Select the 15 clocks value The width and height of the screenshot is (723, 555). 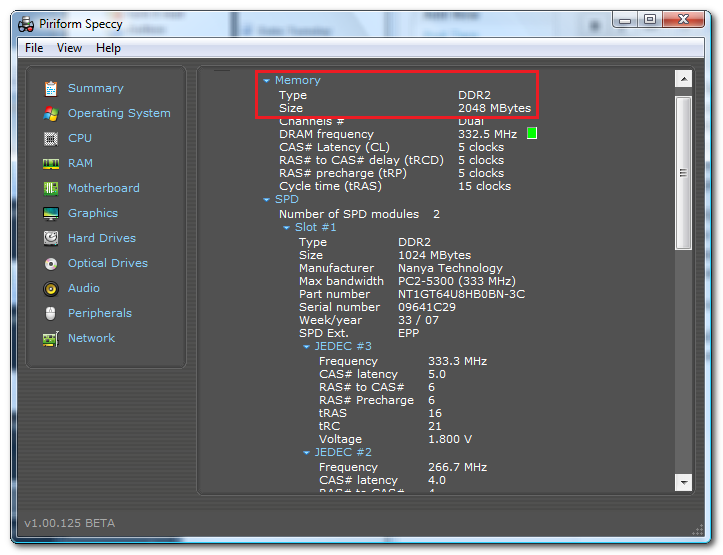point(484,186)
